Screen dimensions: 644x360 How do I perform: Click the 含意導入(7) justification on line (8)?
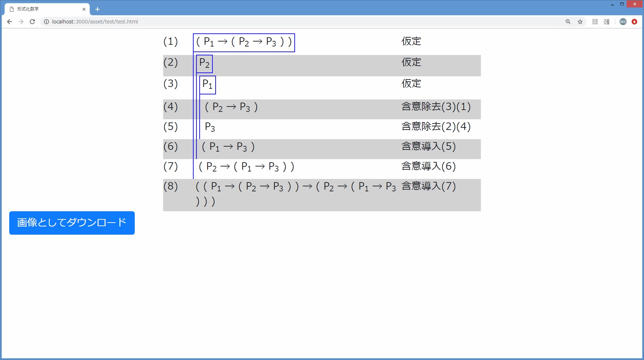[x=428, y=186]
